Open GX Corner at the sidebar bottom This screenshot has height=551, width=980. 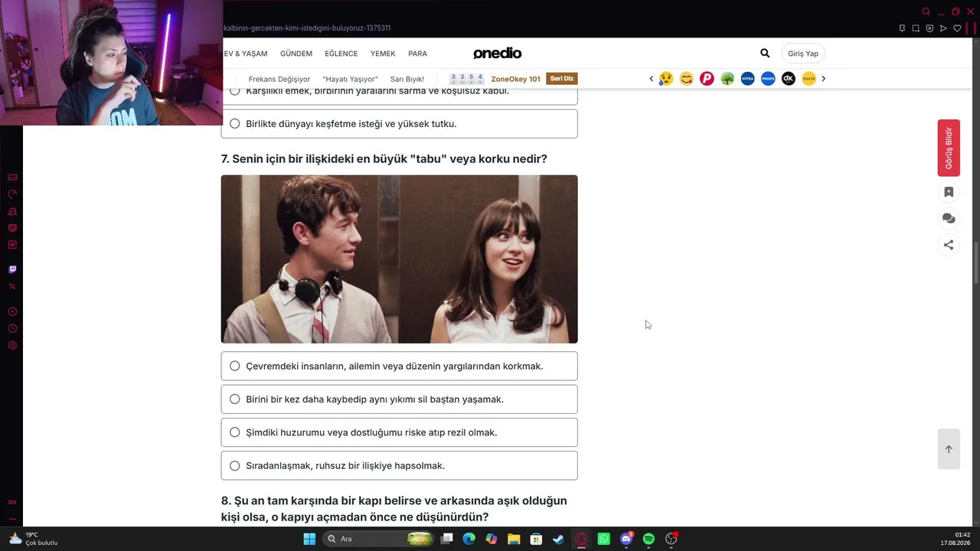[12, 502]
